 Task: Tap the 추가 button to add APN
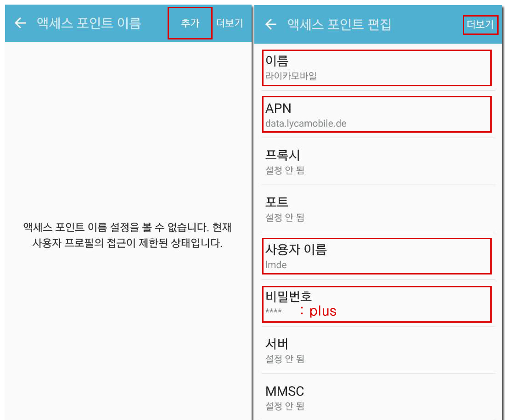(190, 23)
